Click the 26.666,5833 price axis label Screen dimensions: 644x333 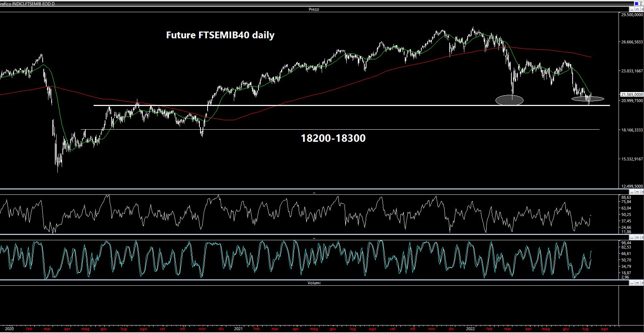(x=632, y=42)
